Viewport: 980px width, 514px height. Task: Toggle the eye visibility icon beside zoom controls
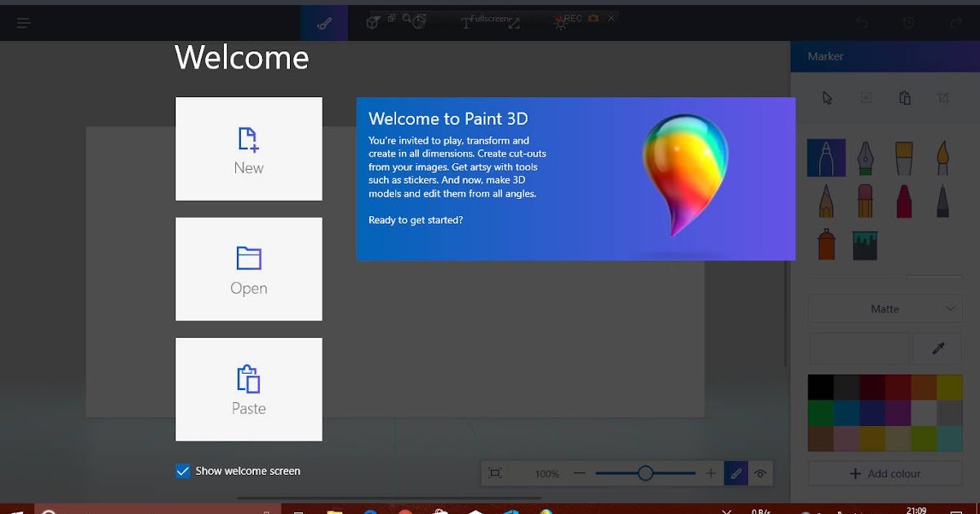761,473
